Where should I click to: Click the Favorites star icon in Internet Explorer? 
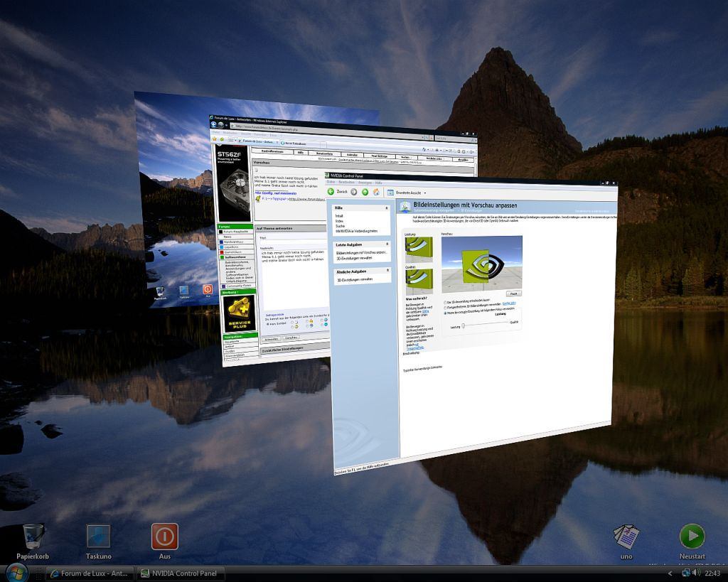(x=215, y=139)
